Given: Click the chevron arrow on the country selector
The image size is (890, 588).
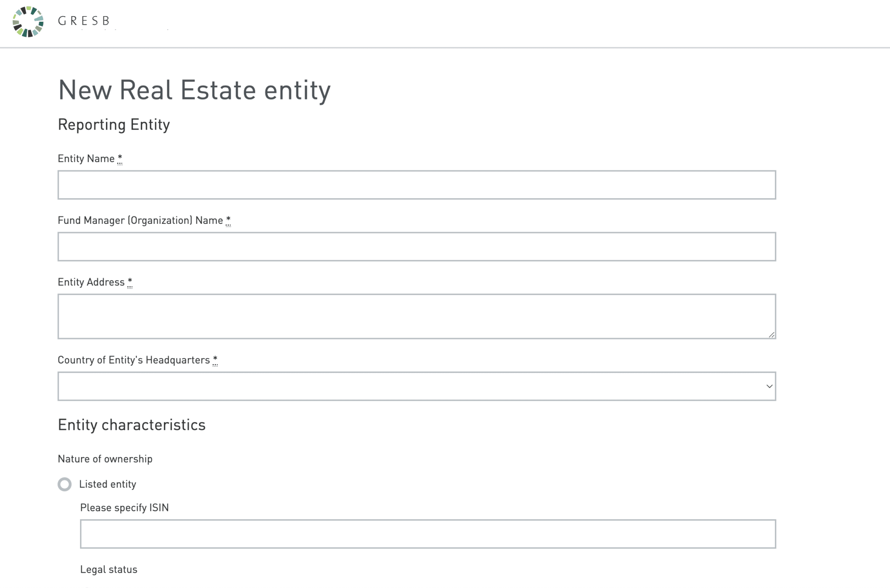Looking at the screenshot, I should 769,386.
